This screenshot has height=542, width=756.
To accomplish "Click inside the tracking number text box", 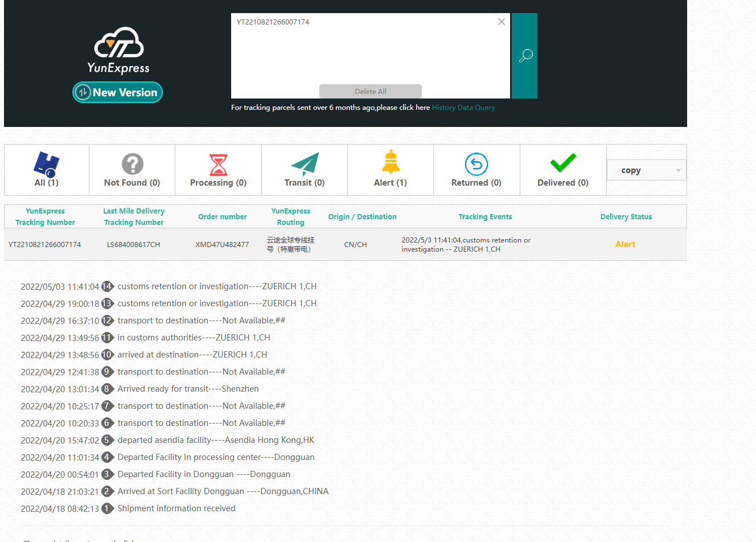I will click(x=364, y=51).
